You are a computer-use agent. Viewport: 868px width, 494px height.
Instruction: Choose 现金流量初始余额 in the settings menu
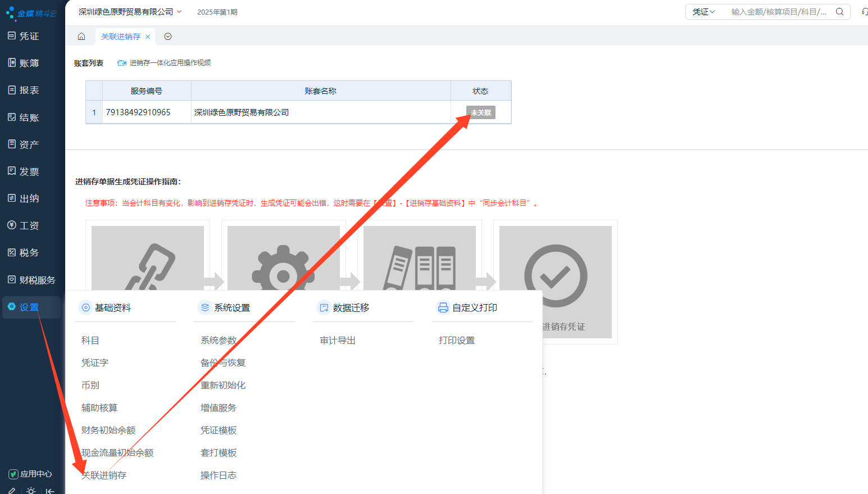click(x=117, y=453)
